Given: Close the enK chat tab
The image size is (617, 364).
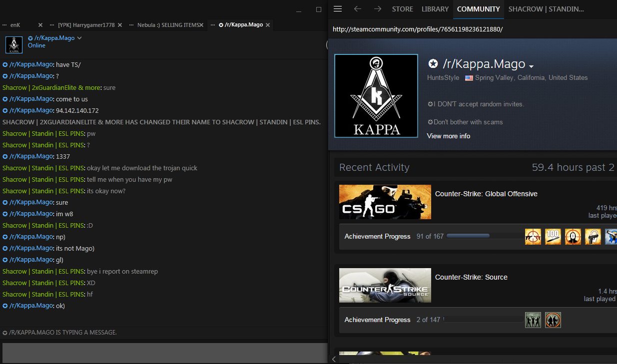Looking at the screenshot, I should pos(40,25).
